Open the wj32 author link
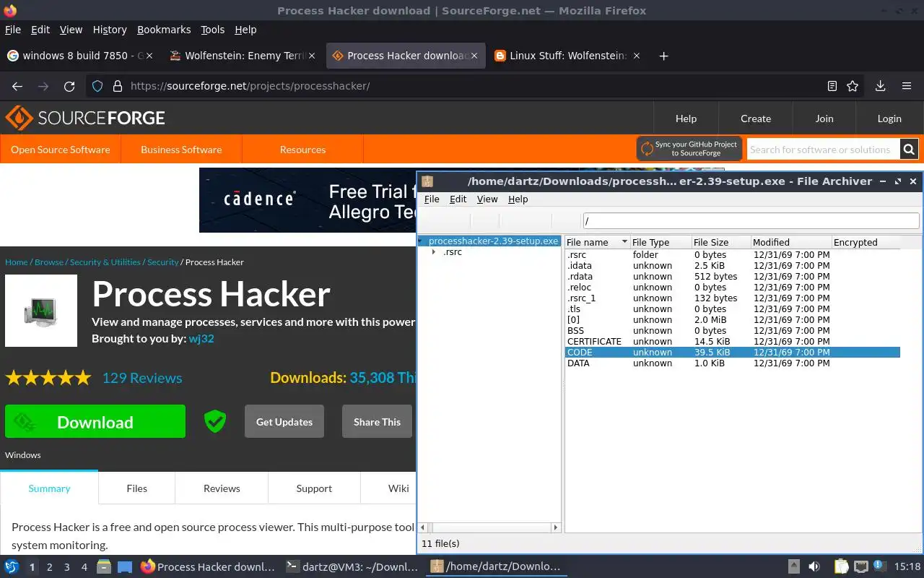This screenshot has width=924, height=578. pyautogui.click(x=201, y=338)
